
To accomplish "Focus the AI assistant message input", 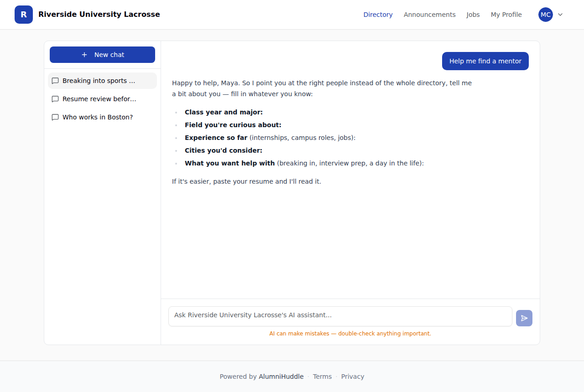I will (340, 316).
